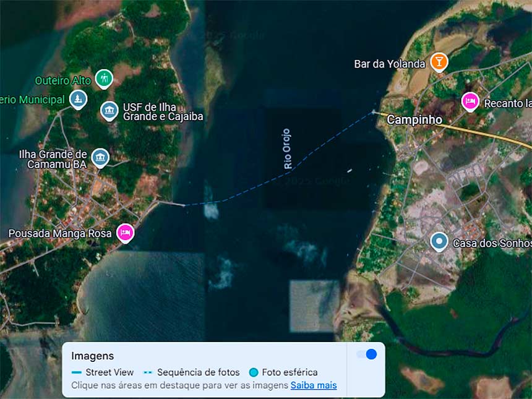
Task: Open the orange Bar da Yolanda marker
Action: (x=439, y=62)
